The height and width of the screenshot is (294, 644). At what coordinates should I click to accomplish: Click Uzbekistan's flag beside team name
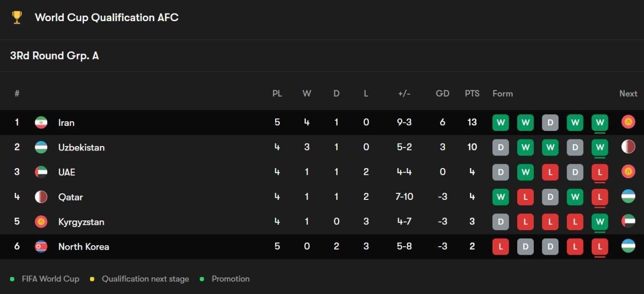coord(41,147)
